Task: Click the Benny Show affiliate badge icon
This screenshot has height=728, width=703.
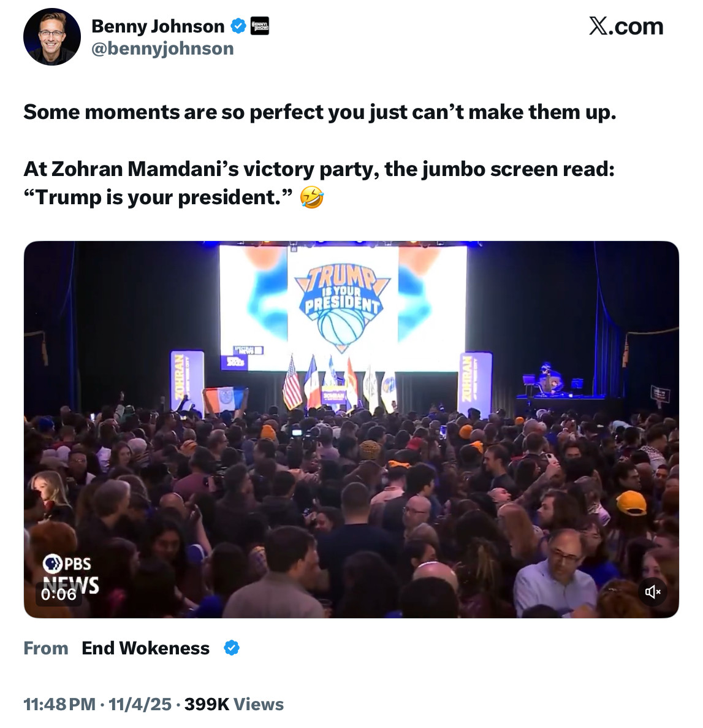Action: 260,26
